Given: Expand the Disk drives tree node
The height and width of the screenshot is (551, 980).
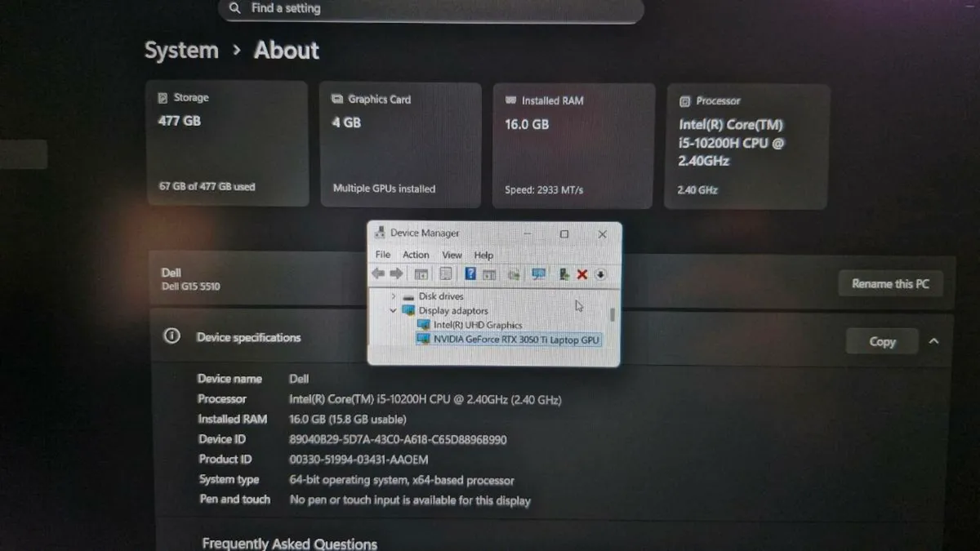Looking at the screenshot, I should click(393, 296).
